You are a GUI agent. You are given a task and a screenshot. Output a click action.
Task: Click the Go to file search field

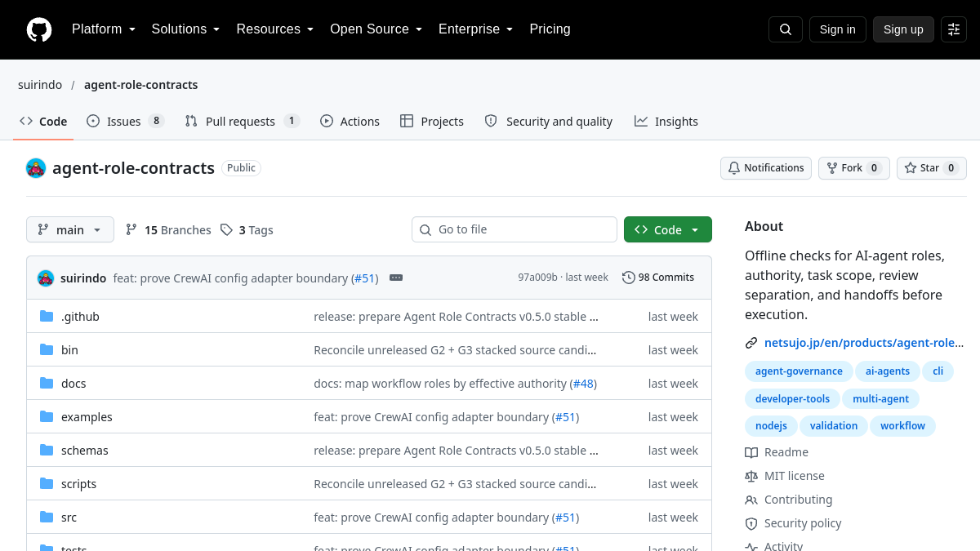[514, 229]
